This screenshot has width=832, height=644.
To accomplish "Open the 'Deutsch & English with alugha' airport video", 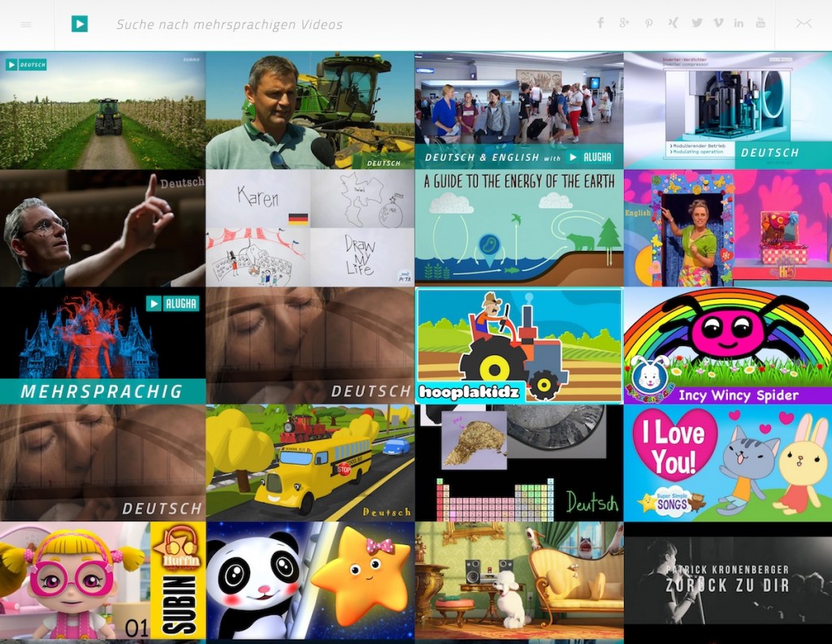I will pyautogui.click(x=519, y=110).
